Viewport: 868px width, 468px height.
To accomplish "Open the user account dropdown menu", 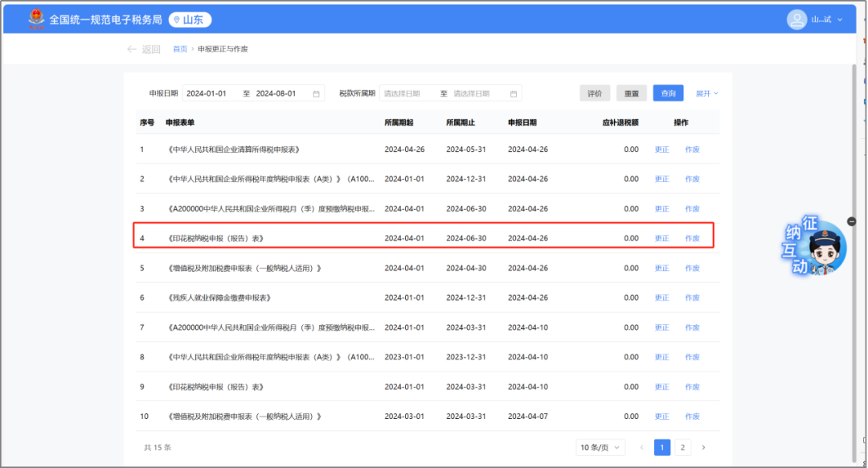I will pyautogui.click(x=838, y=19).
